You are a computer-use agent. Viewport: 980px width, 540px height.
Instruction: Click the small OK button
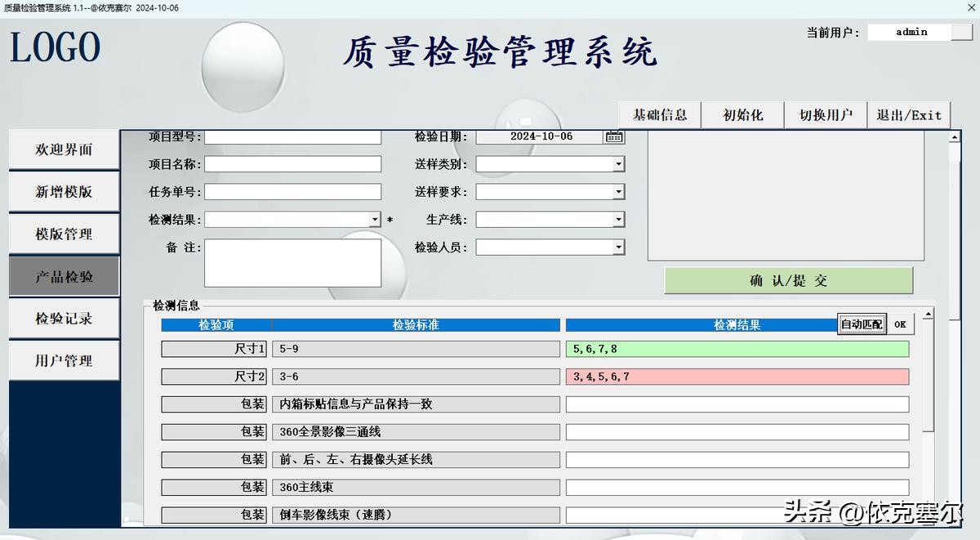coord(900,324)
